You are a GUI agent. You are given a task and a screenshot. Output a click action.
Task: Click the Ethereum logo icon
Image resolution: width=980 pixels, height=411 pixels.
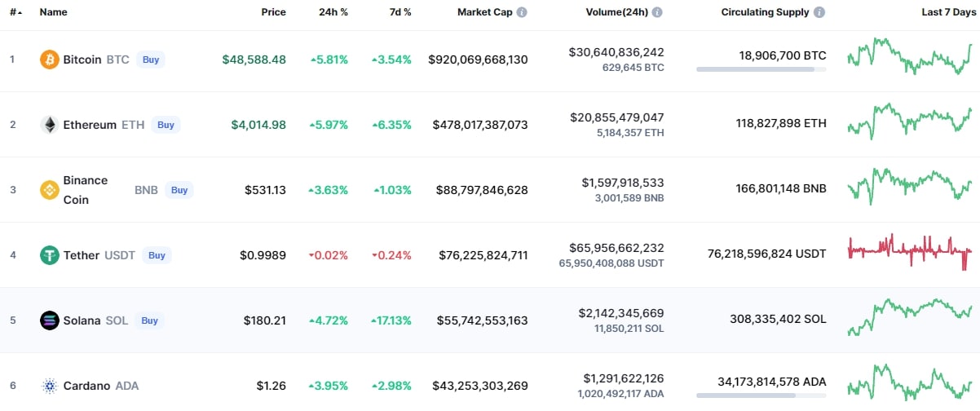coord(50,125)
